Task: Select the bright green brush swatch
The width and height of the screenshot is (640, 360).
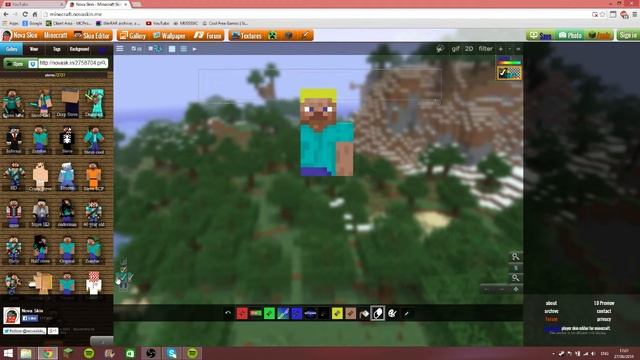Action: tap(269, 313)
